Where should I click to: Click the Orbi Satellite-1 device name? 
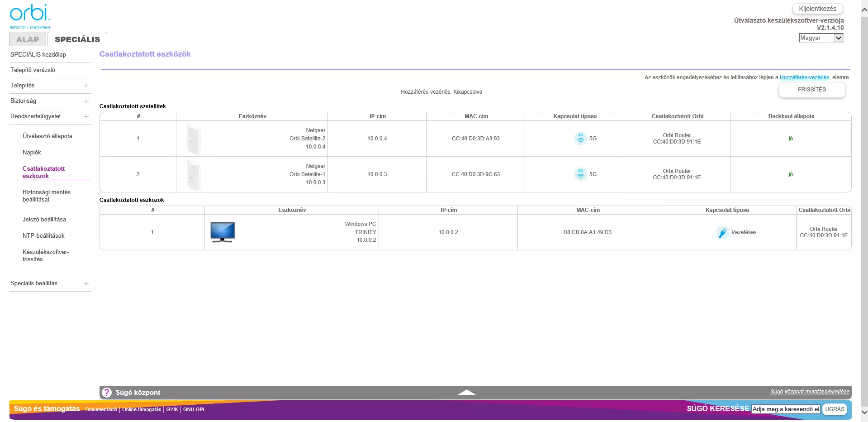[307, 174]
